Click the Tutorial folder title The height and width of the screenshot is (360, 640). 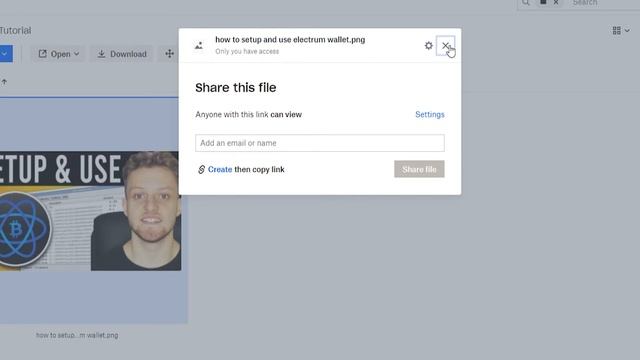(x=16, y=31)
